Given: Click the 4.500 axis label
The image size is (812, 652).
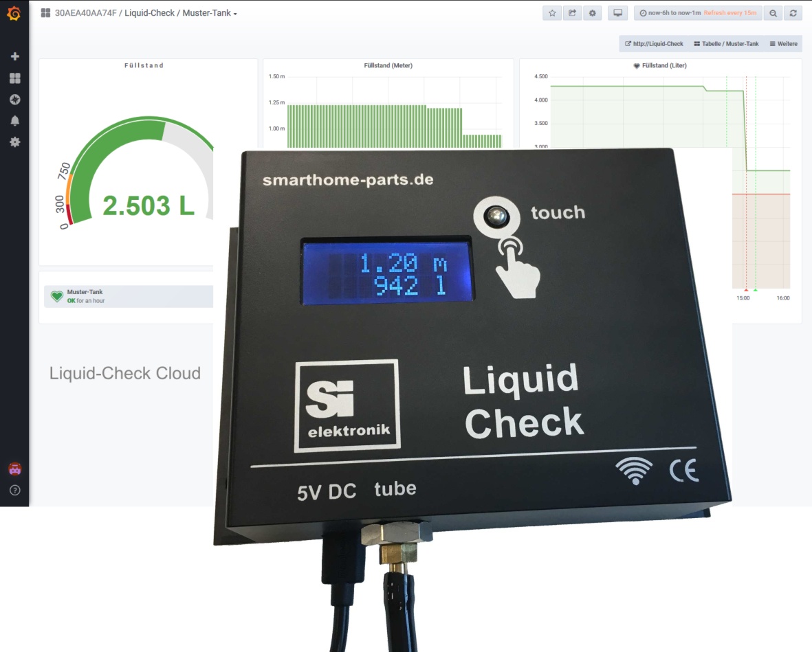Looking at the screenshot, I should pos(541,76).
